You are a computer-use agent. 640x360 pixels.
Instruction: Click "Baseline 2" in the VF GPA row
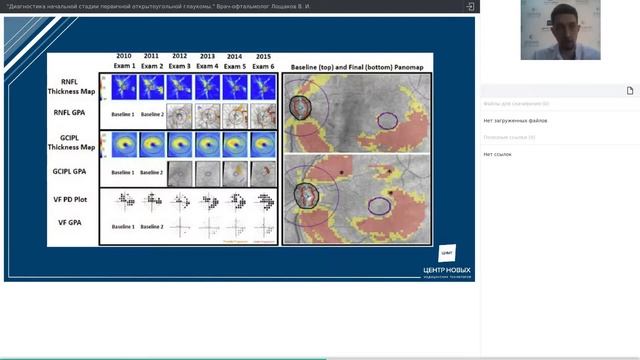point(152,227)
